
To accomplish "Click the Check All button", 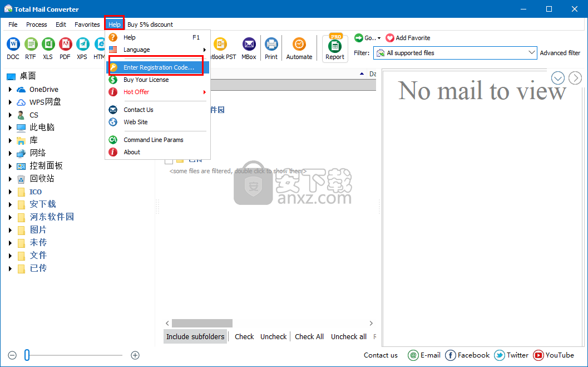I will (x=309, y=336).
